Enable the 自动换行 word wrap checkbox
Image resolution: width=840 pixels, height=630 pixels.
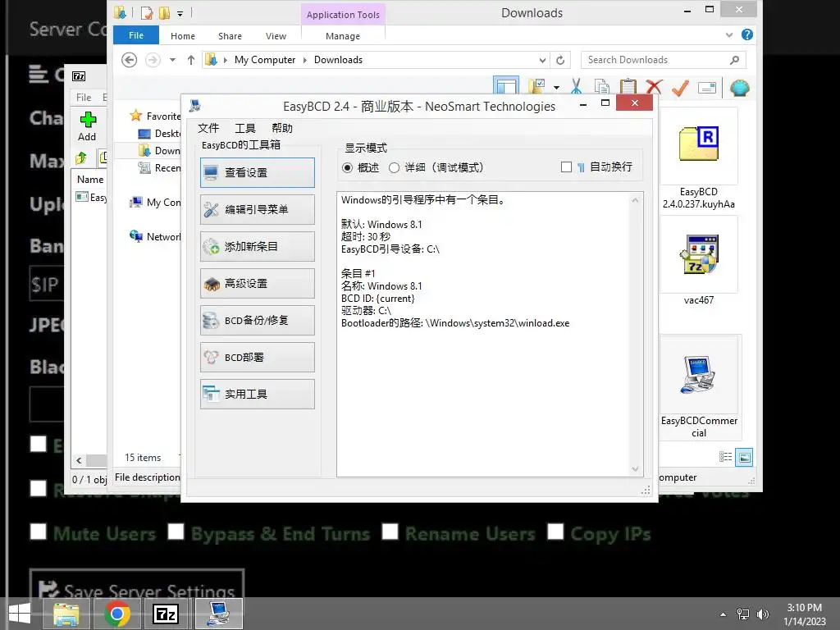566,167
